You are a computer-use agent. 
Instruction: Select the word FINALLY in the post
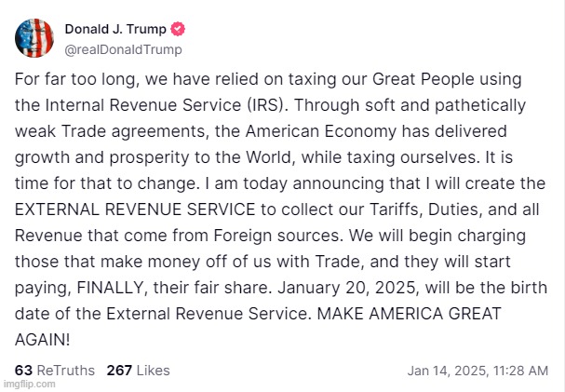click(x=110, y=288)
